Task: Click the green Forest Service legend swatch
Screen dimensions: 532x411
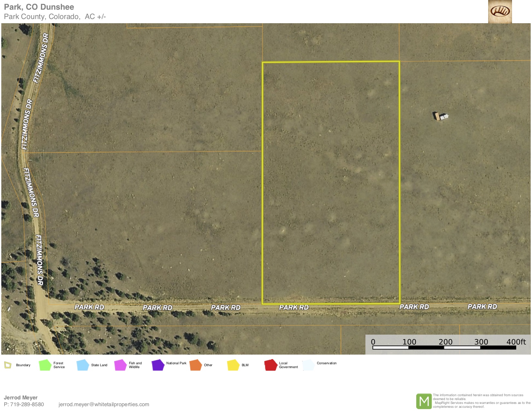Action: pyautogui.click(x=45, y=365)
